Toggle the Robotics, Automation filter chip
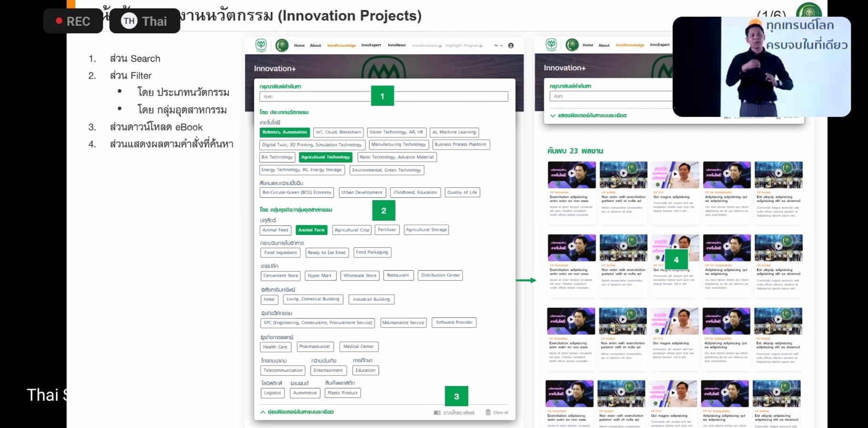Viewport: 868px width, 428px height. 285,132
